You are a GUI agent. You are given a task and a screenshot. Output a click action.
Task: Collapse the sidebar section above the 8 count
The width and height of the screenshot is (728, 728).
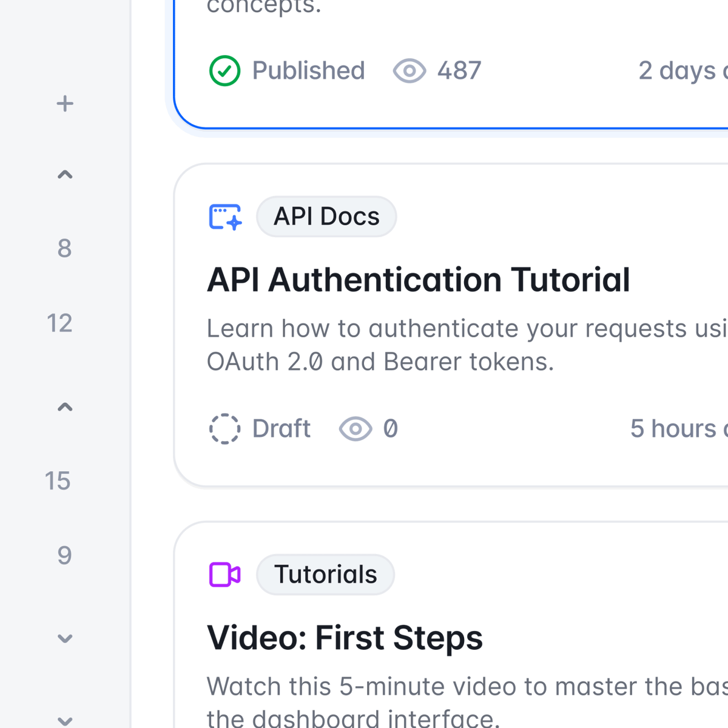coord(65,175)
